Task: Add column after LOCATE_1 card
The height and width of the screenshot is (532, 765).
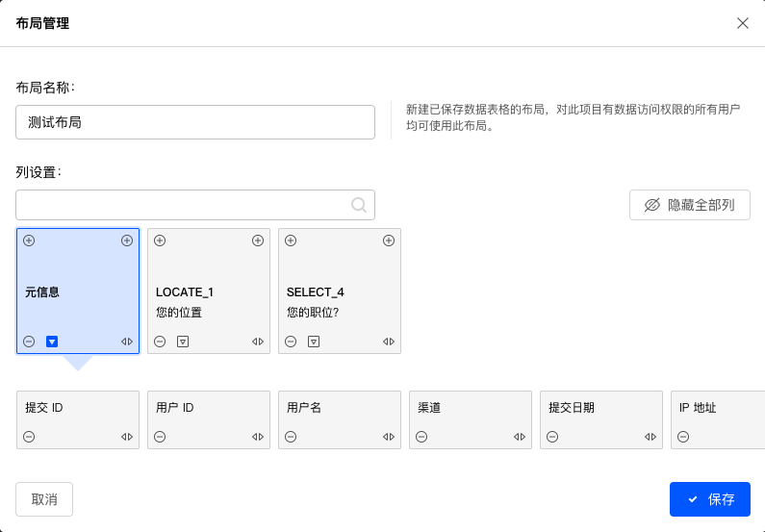Action: point(258,241)
